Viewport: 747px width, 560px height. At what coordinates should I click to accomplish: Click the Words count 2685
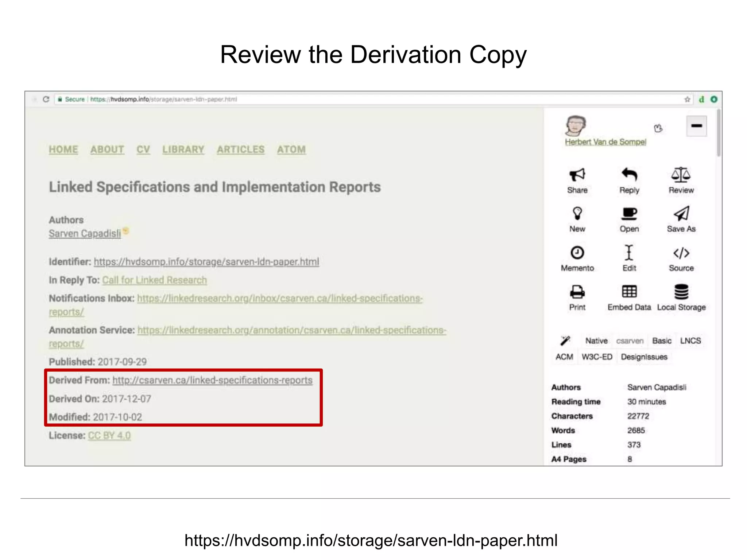click(636, 431)
